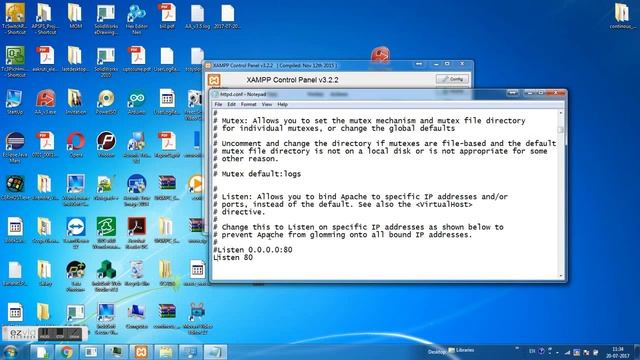Select the PowerISO desktop icon
Screen dimensions: 640x360
(106, 102)
